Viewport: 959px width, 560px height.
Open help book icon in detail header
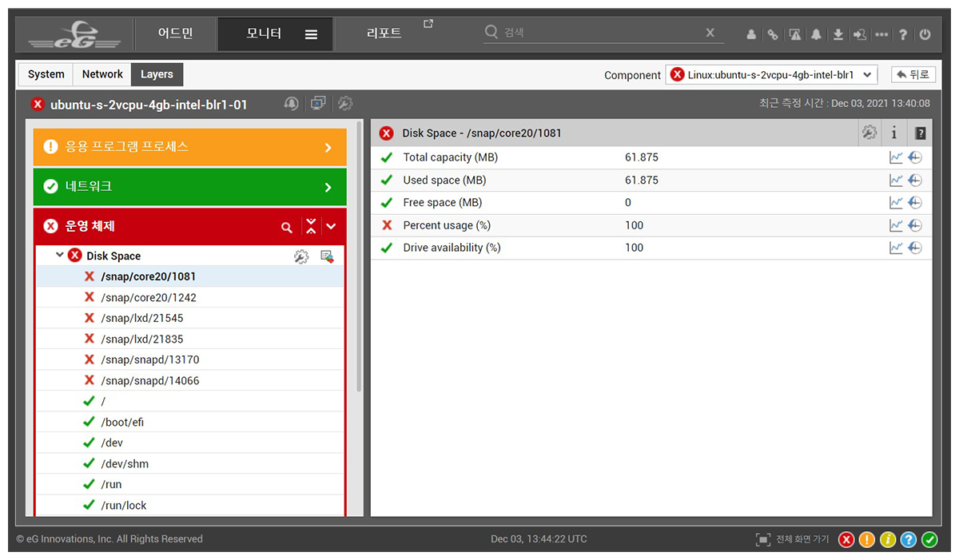coord(920,133)
